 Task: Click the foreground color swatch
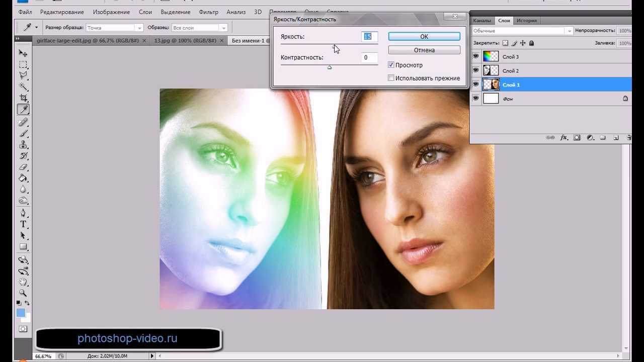tap(21, 313)
